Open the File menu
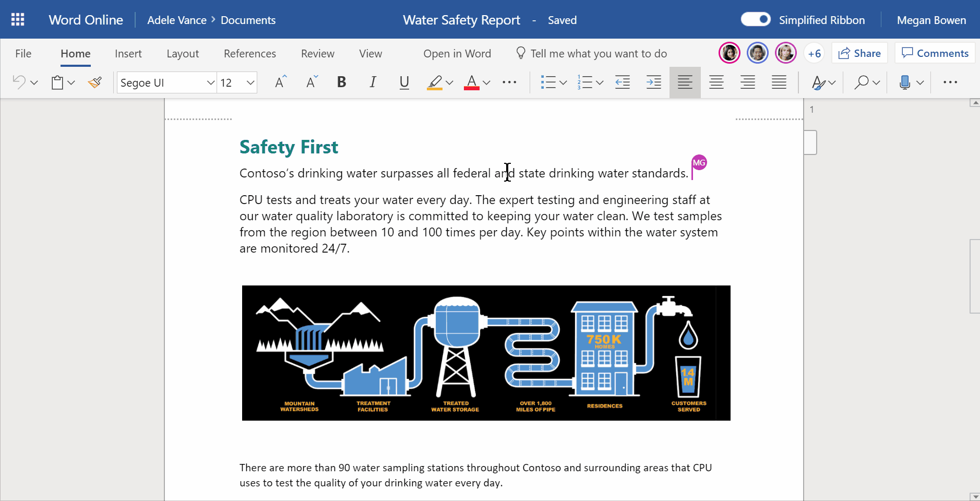Screen dimensions: 980x501 click(23, 54)
